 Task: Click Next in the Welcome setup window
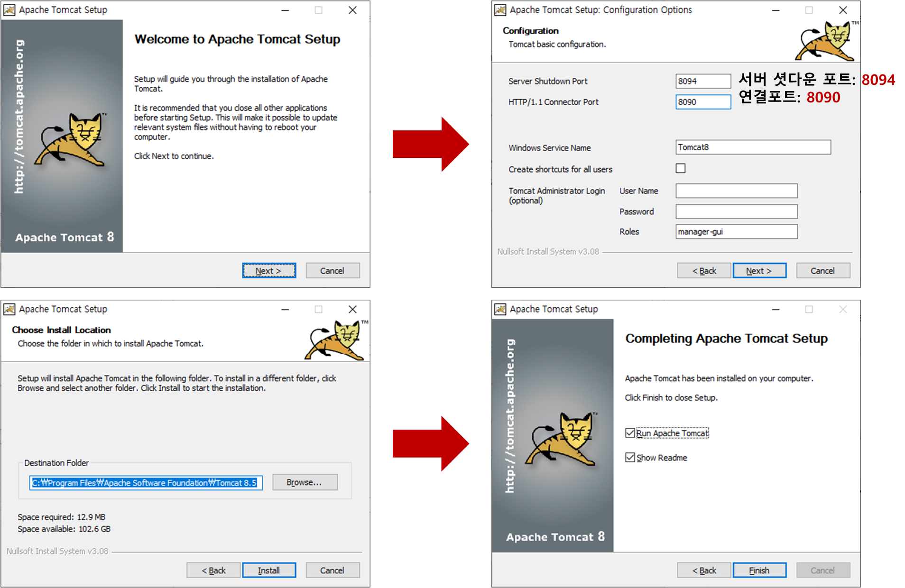pos(269,271)
